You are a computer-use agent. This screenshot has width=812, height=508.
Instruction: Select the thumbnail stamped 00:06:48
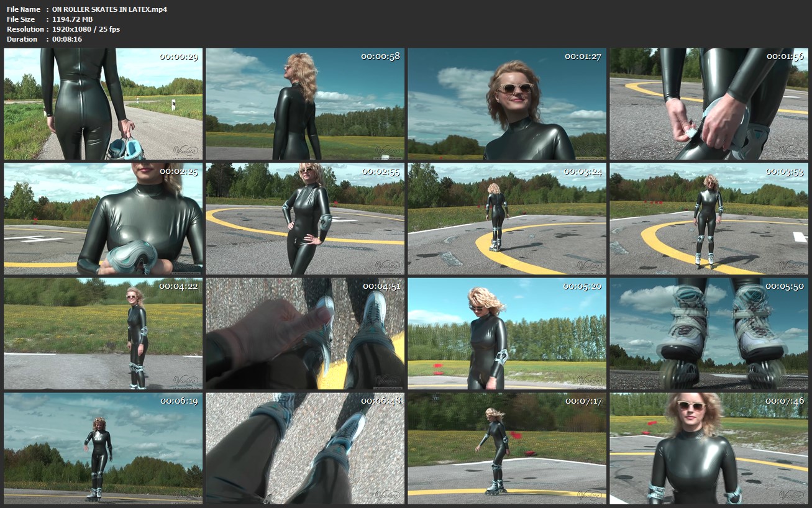click(305, 448)
